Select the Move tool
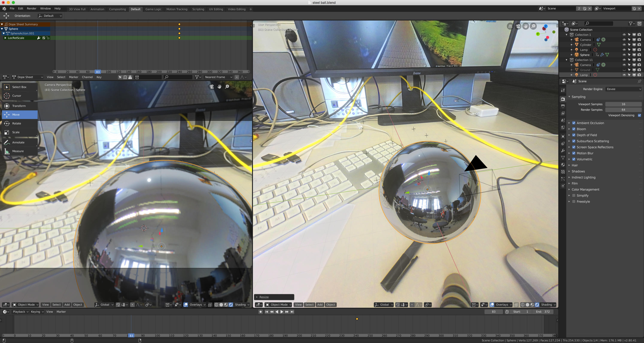 click(20, 114)
